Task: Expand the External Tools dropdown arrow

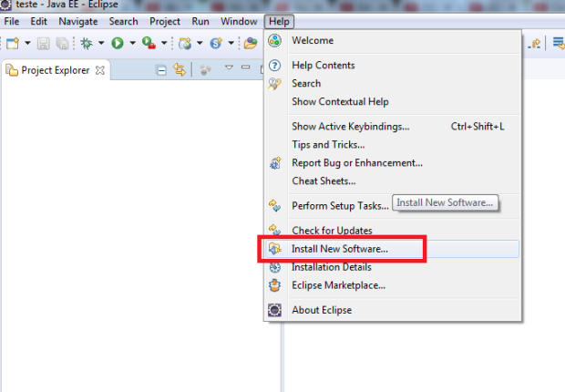Action: (x=164, y=43)
